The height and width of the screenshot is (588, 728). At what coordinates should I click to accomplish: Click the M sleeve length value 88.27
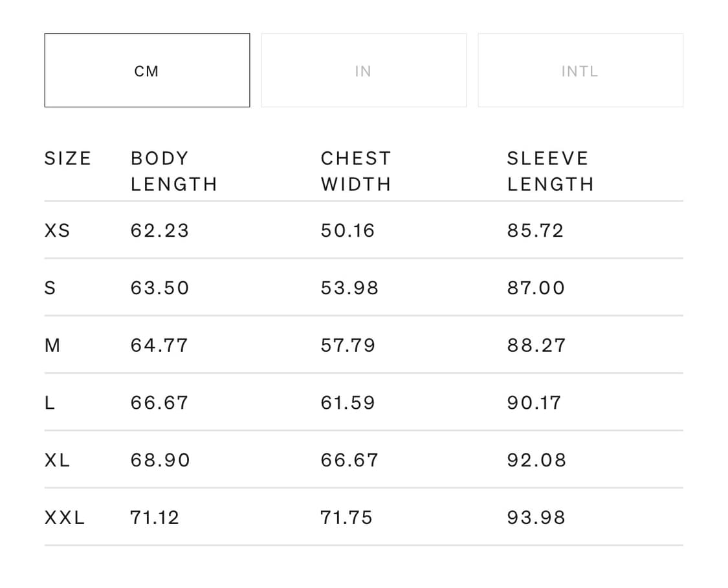pos(536,345)
